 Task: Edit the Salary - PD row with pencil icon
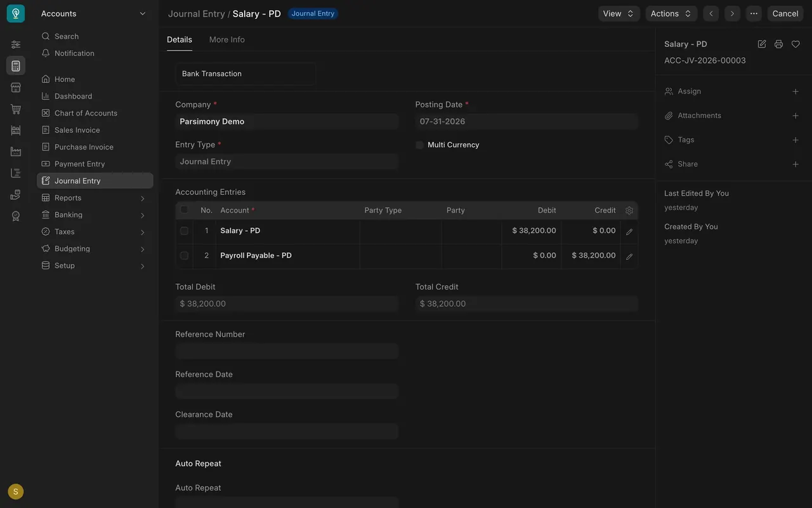click(x=629, y=232)
